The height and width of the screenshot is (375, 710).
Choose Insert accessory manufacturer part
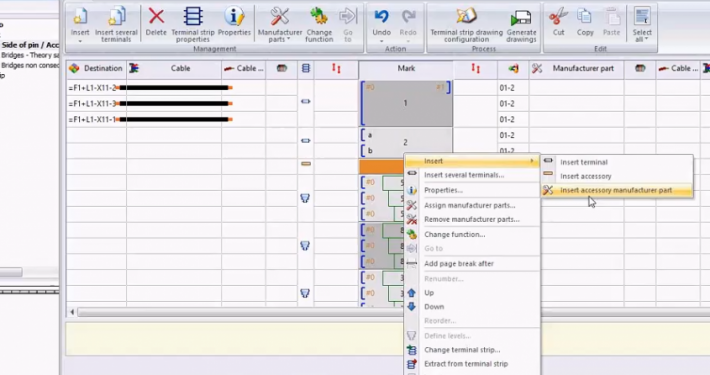click(x=617, y=190)
